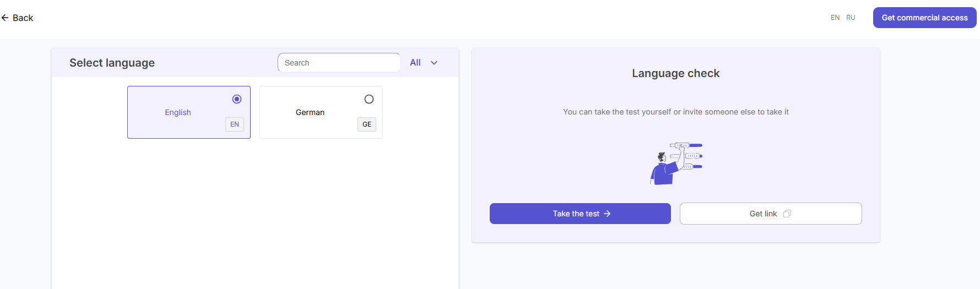Click the back arrow icon
The width and height of the screenshot is (980, 289).
5,18
